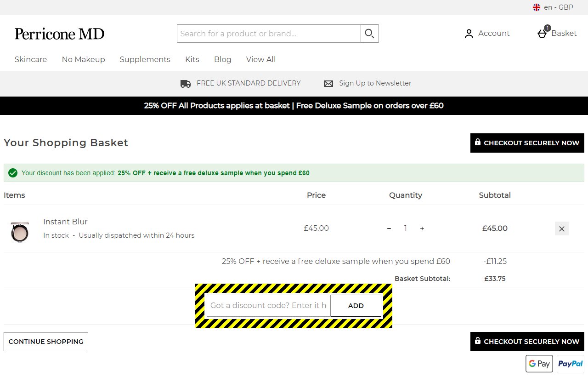Click the -£11.25 discount amount

pyautogui.click(x=495, y=261)
